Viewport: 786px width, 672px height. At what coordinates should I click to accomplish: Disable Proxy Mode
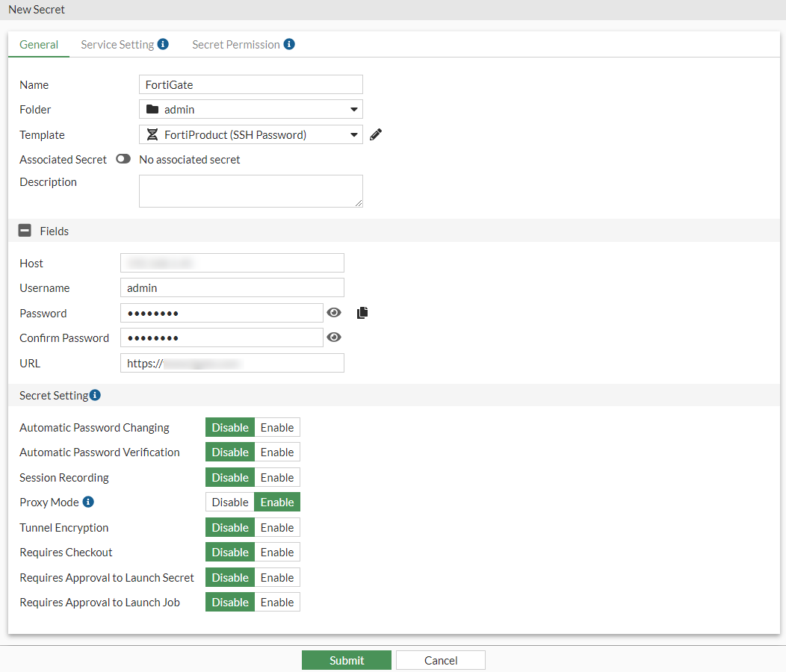[x=229, y=502]
